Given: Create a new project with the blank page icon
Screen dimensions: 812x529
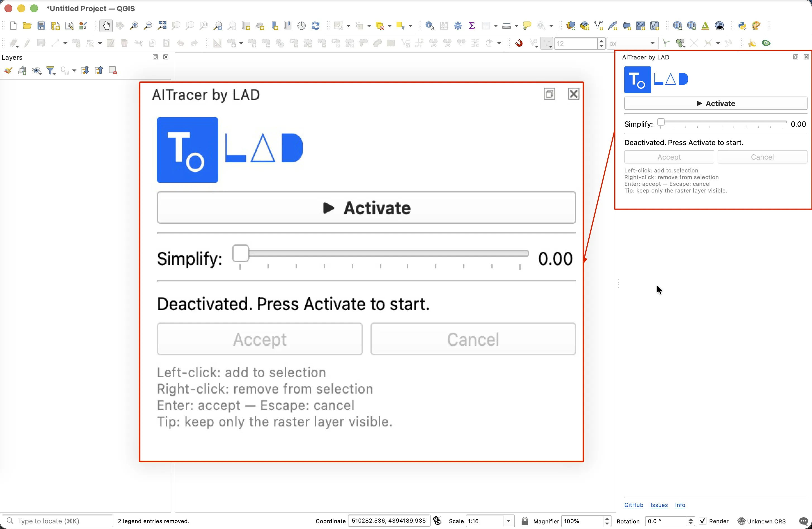Looking at the screenshot, I should click(x=13, y=26).
